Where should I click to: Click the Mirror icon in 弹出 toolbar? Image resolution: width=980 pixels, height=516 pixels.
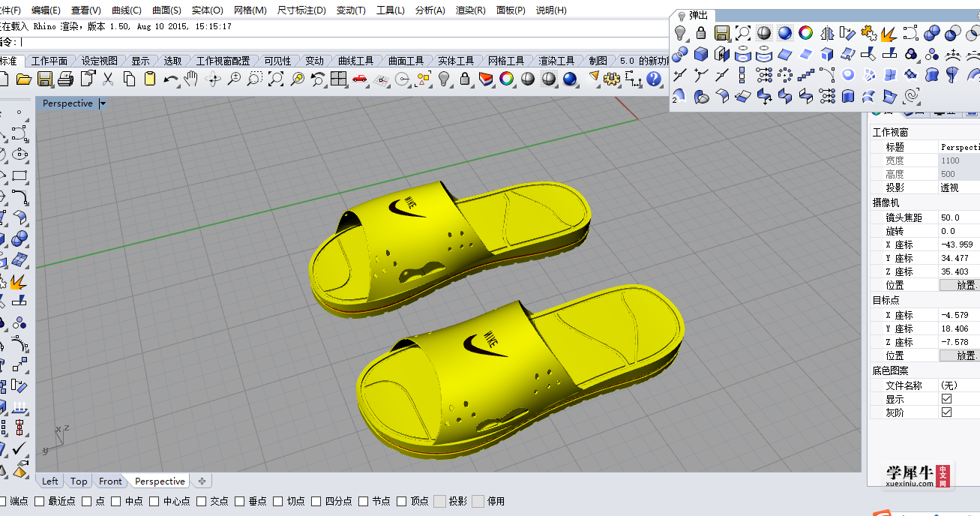click(x=827, y=33)
